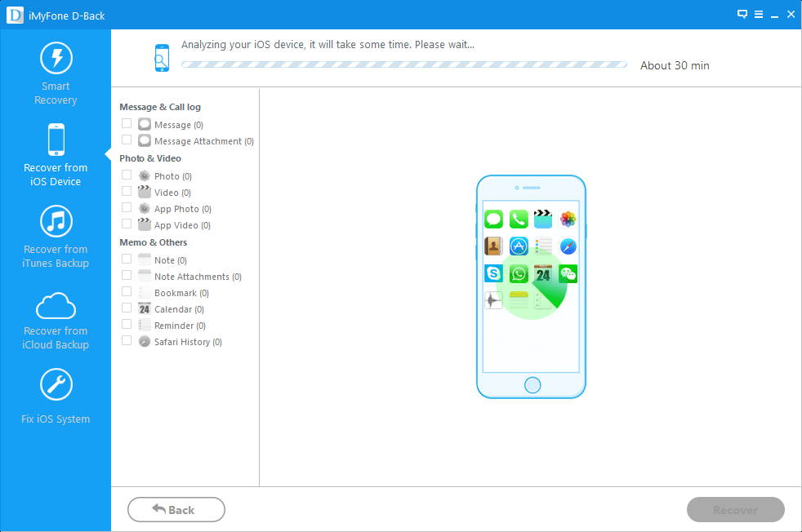Click the App Video clapperboard icon

(145, 225)
